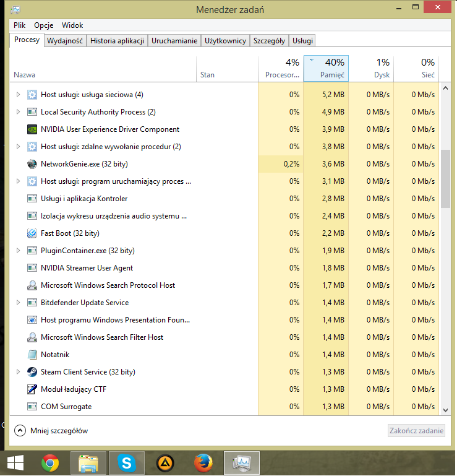Open Firefox from the taskbar

tap(203, 463)
